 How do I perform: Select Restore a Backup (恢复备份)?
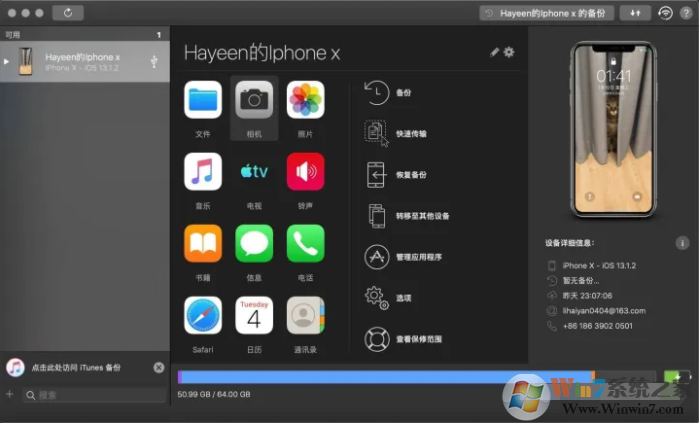(396, 174)
